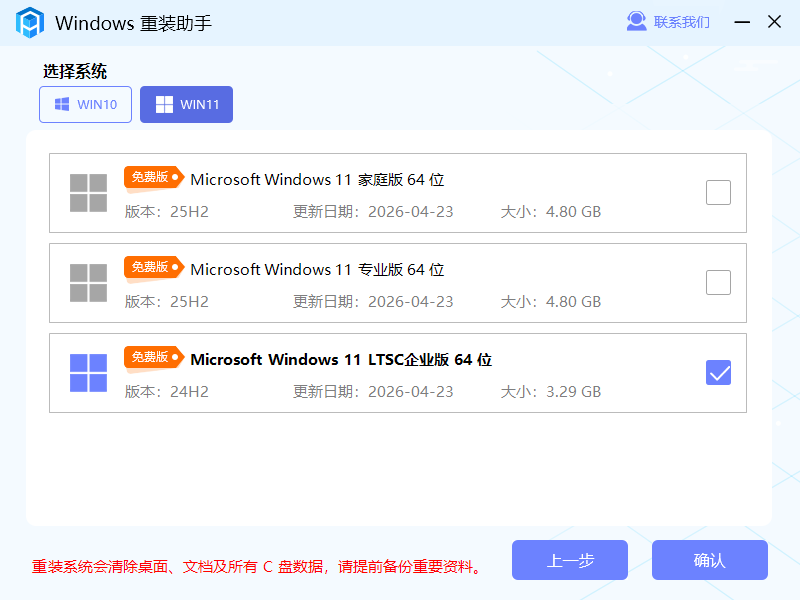
Task: Select Microsoft Windows 11 LTSC企业版 64 位 title
Action: pos(341,360)
